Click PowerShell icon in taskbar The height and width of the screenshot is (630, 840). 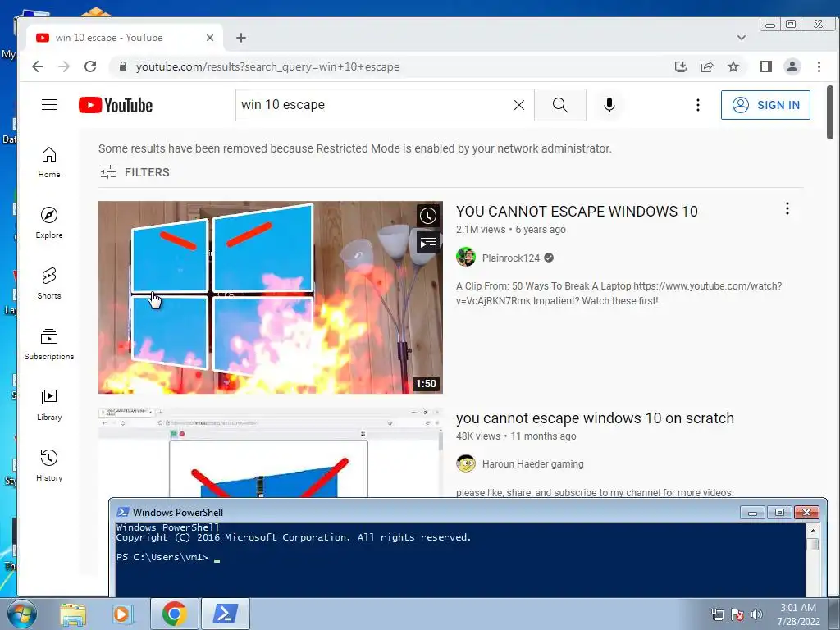pos(226,614)
